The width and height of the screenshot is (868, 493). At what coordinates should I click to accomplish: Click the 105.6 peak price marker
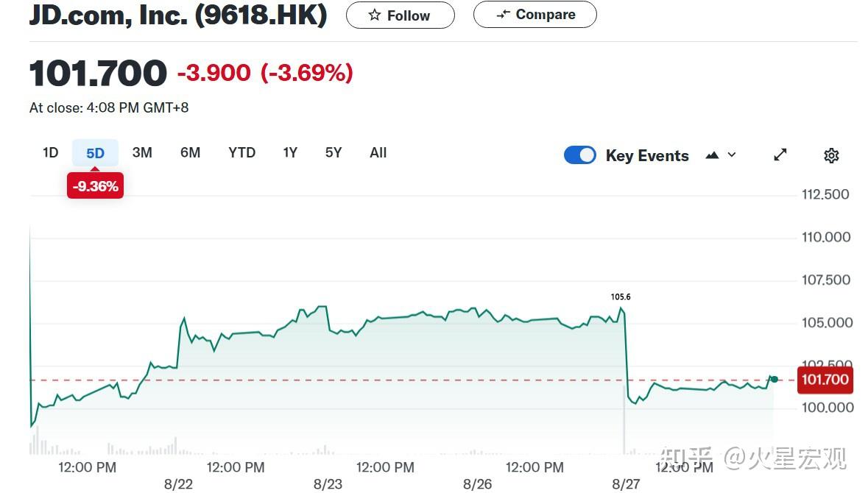621,297
